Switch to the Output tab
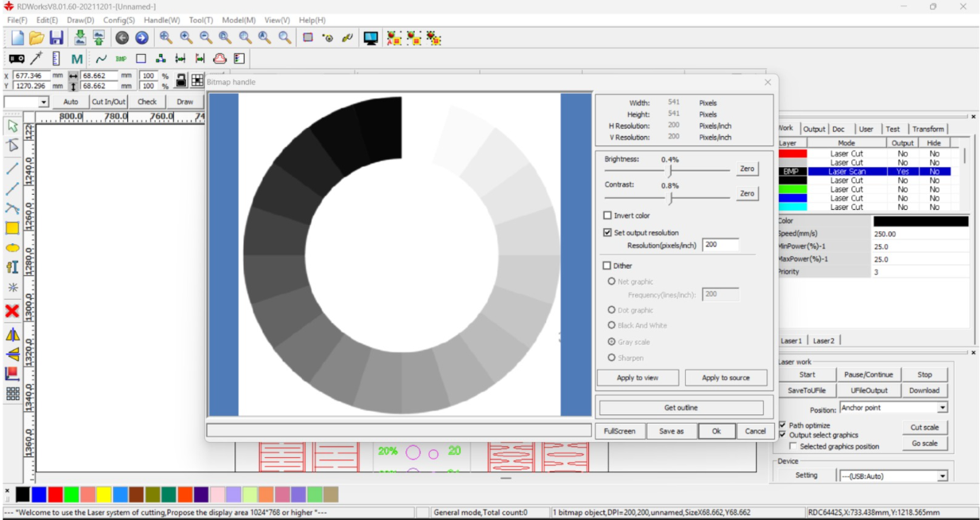The height and width of the screenshot is (520, 980). coord(814,128)
